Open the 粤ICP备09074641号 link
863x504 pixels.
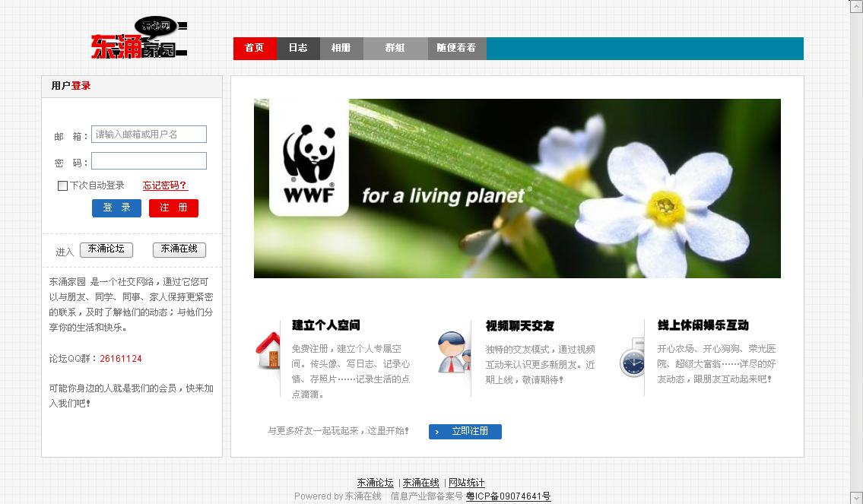point(509,496)
